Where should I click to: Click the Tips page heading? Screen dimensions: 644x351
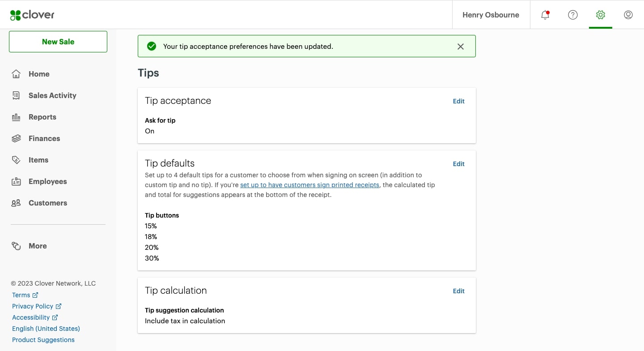point(148,73)
